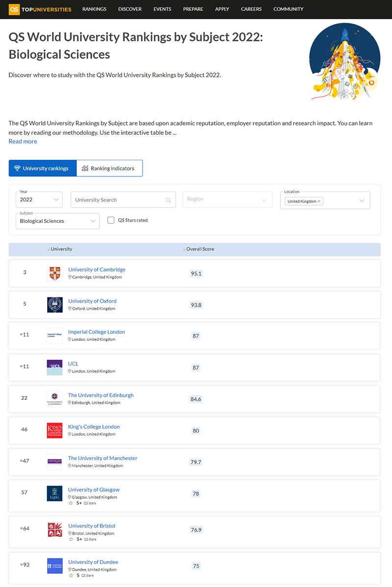This screenshot has width=392, height=587.
Task: Click the University of Bristol logo
Action: pyautogui.click(x=55, y=529)
